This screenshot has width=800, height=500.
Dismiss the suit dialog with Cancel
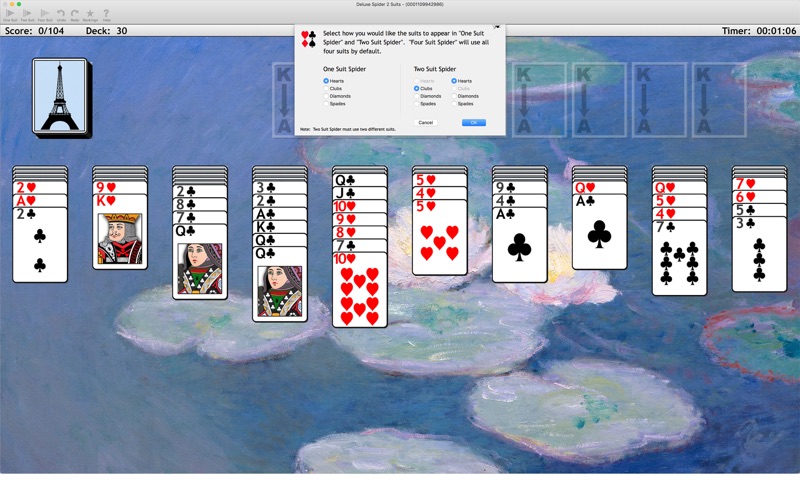(426, 122)
